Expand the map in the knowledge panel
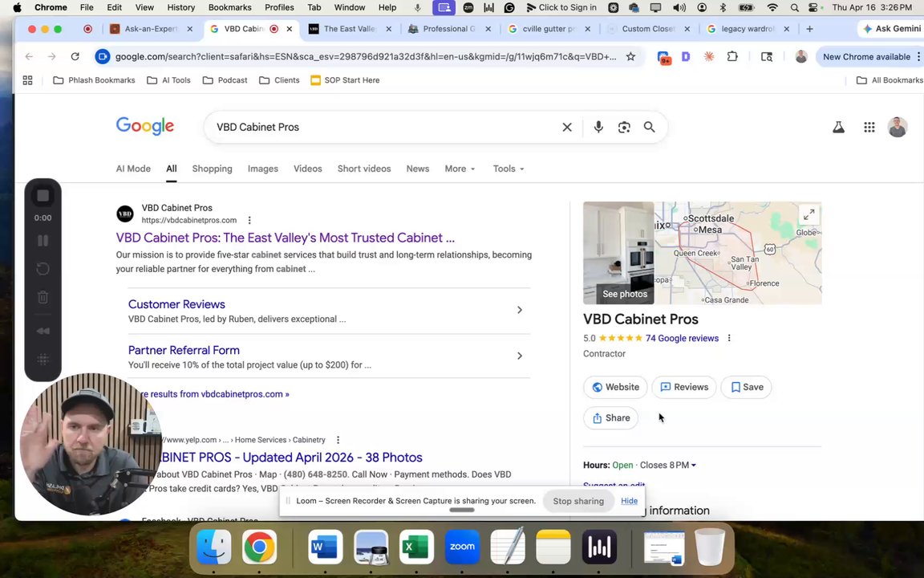This screenshot has height=578, width=924. 809,214
